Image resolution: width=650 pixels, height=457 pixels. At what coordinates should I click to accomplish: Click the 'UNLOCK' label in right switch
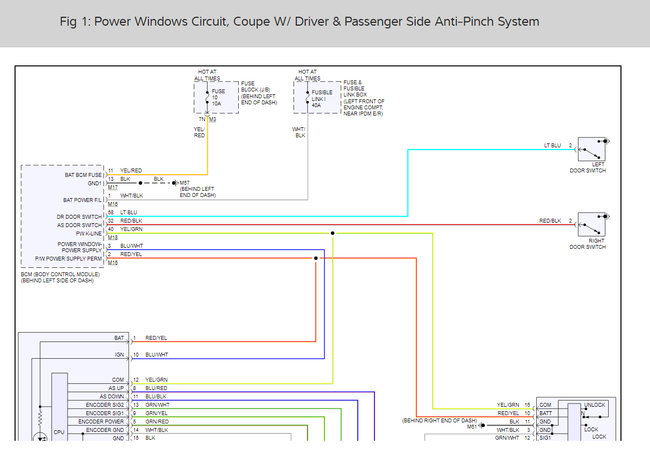tap(594, 405)
